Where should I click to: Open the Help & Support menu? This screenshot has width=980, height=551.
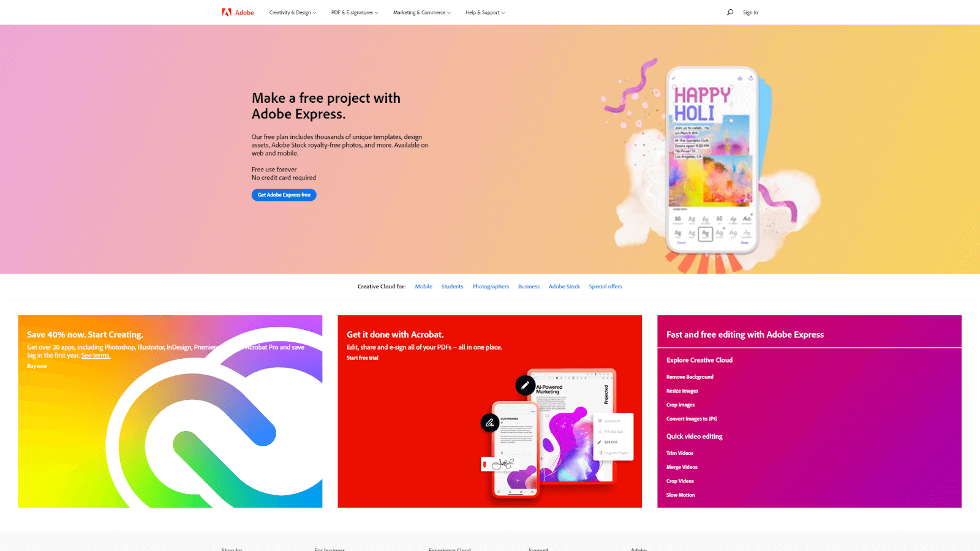click(485, 12)
